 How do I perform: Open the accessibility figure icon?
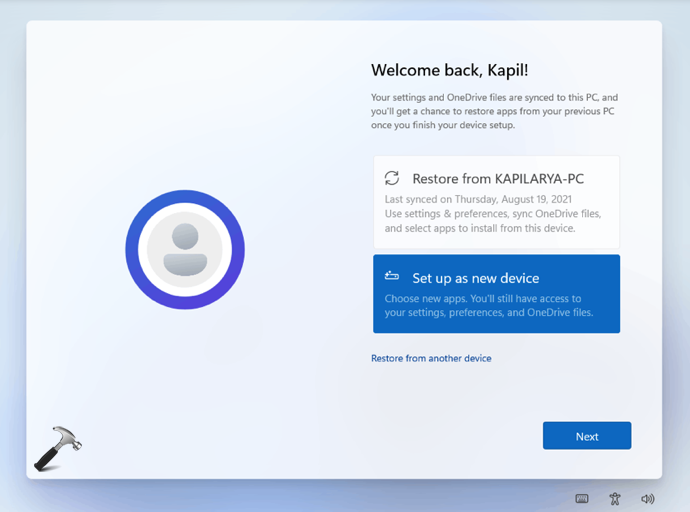coord(615,498)
